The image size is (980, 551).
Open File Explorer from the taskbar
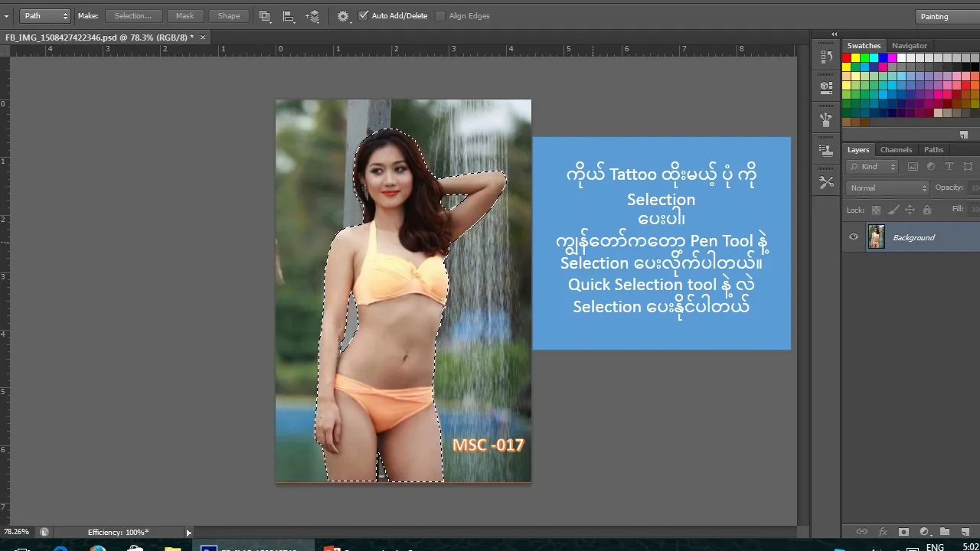tap(173, 548)
